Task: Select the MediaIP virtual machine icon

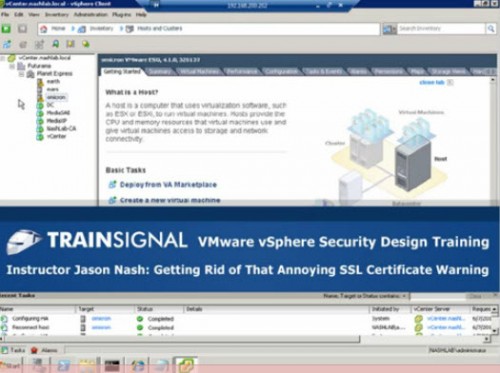Action: (x=40, y=121)
